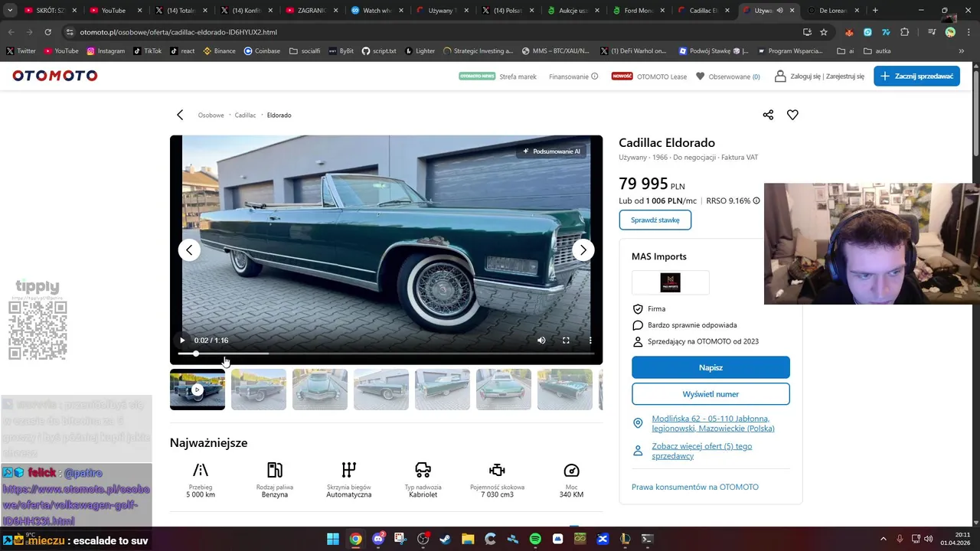Screen dimensions: 980x551
Task: Share this listing
Action: [768, 115]
